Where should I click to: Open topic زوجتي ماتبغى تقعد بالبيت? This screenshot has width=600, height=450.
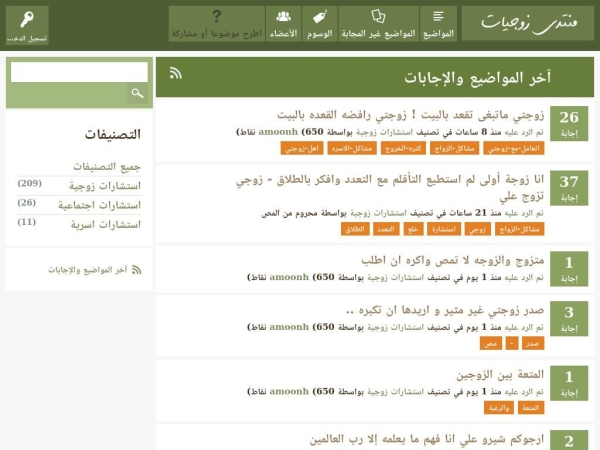pos(411,115)
